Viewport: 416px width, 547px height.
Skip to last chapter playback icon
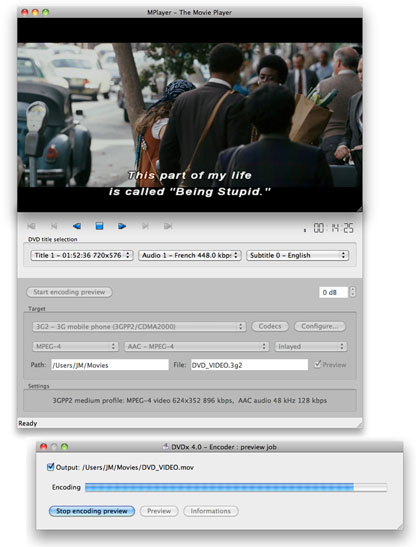[168, 226]
